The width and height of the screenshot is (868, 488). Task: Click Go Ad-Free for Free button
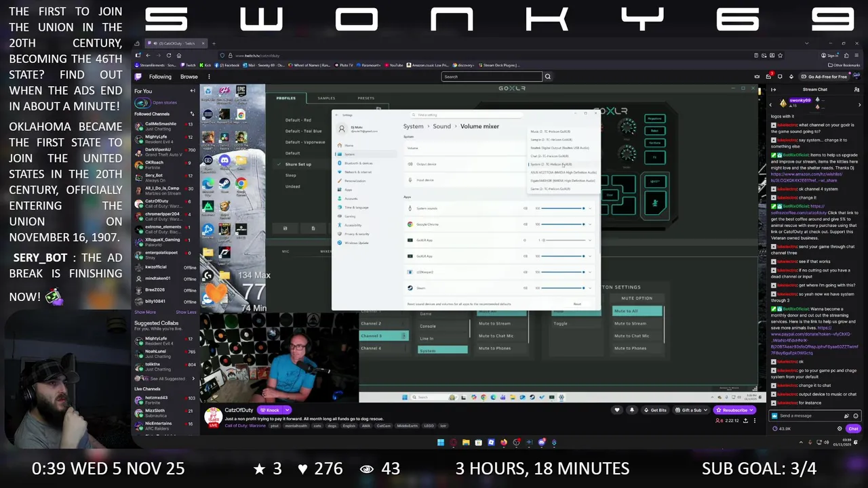click(x=825, y=77)
